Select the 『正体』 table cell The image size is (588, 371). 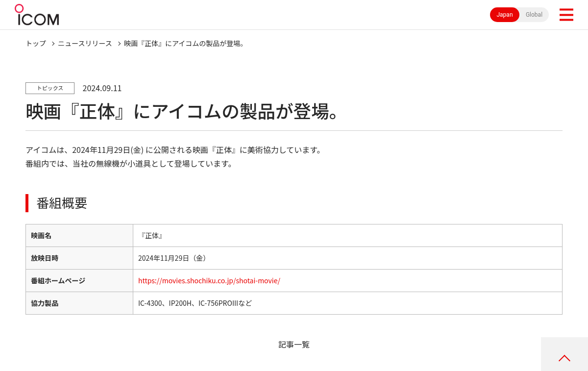(347, 236)
